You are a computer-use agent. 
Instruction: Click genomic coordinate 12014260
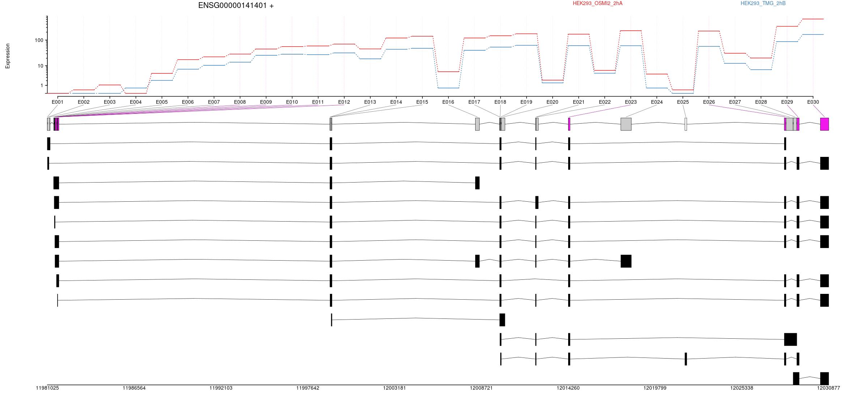(568, 388)
